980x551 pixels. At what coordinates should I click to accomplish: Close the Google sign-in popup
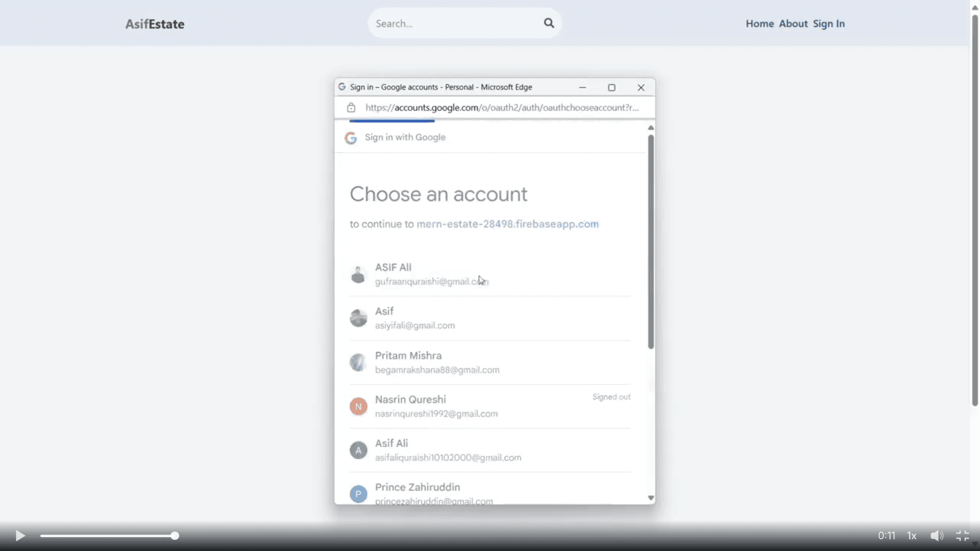641,87
